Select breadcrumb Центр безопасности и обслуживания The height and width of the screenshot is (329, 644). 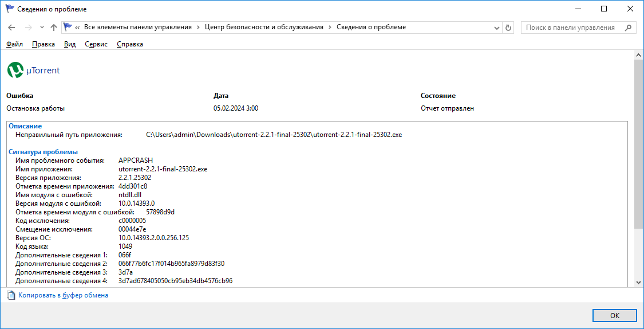pyautogui.click(x=264, y=27)
